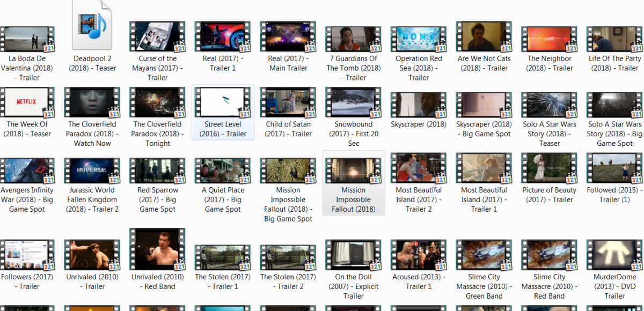Select Followed (2015) Trailer (1) thumbnail
Viewport: 644px width, 311px height.
615,168
